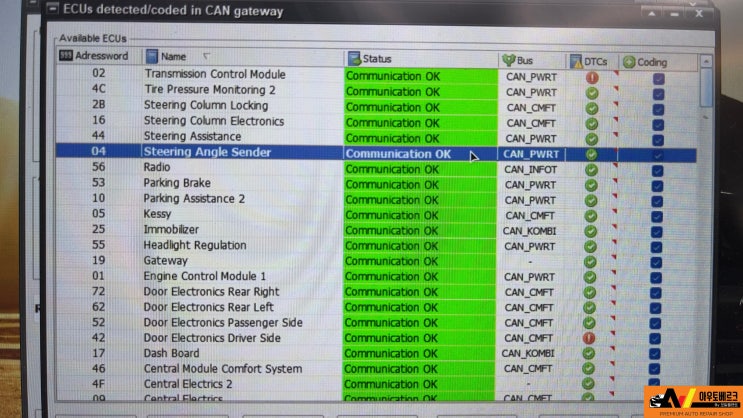The width and height of the screenshot is (743, 418).
Task: Click CAN_KOMBI bus cell in Immobilizer row
Action: pos(529,231)
